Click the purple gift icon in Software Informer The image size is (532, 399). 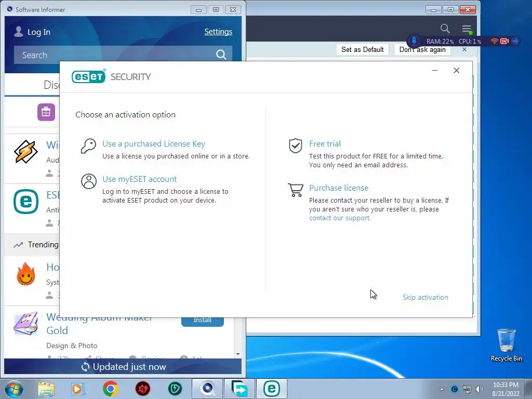(46, 112)
